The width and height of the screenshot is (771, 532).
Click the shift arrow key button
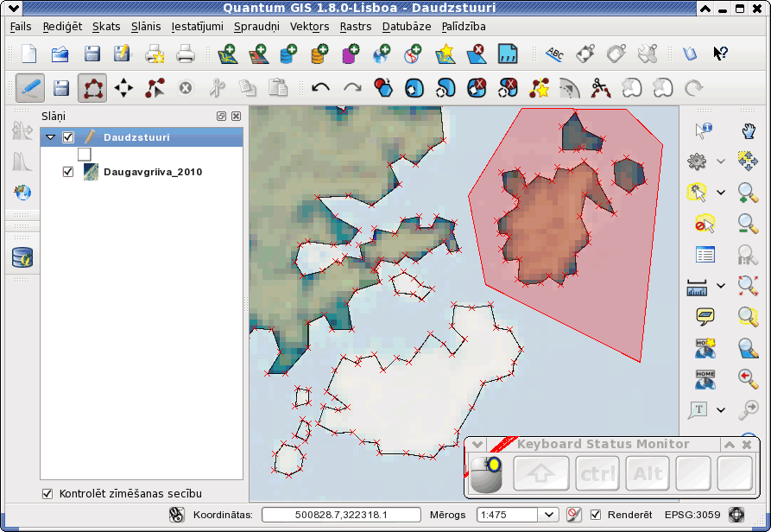tap(541, 473)
